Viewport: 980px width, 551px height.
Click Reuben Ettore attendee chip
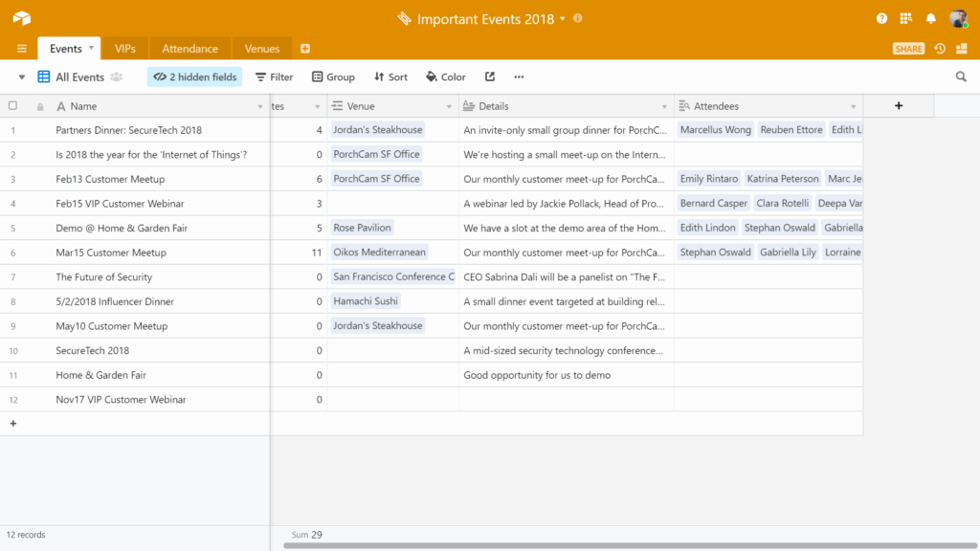click(791, 129)
